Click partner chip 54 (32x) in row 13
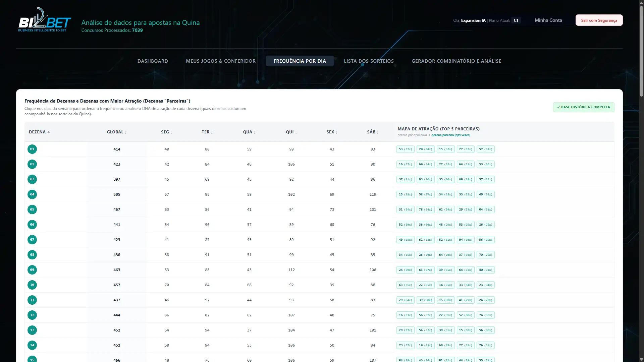 [x=425, y=330]
